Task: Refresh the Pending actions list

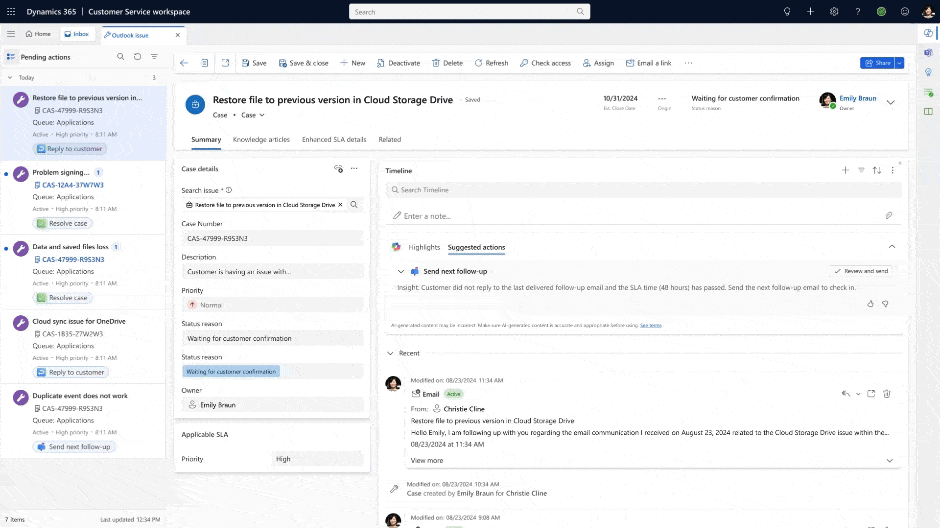Action: [137, 57]
